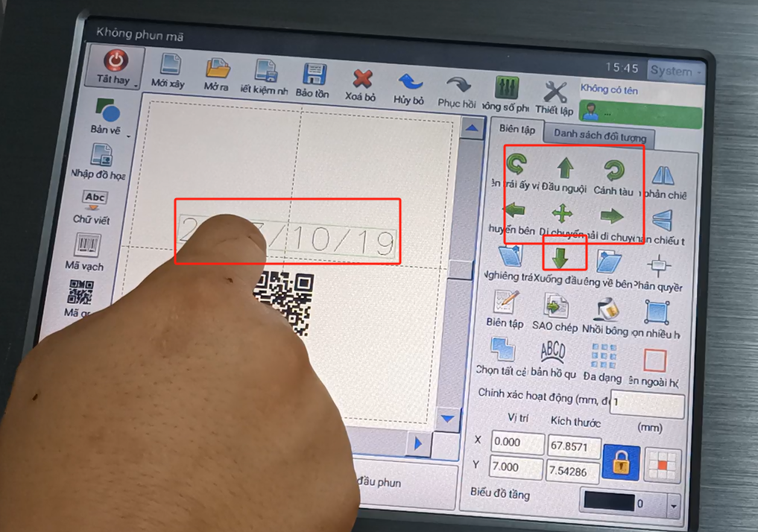758x532 pixels.
Task: Open Thiết lập settings tools icon
Action: point(555,93)
